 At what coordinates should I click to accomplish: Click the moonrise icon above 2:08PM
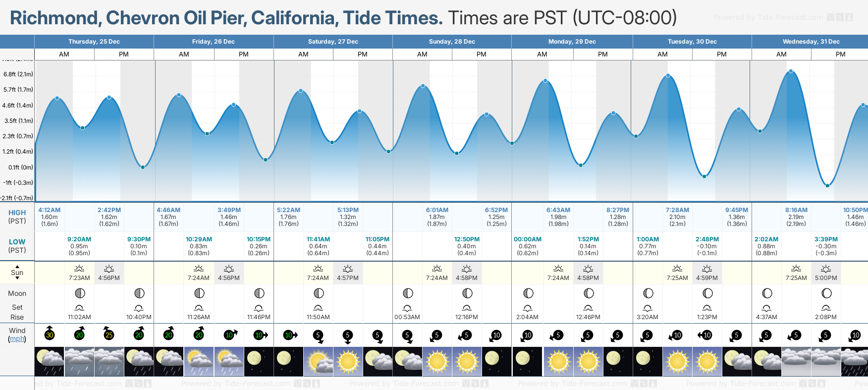826,308
